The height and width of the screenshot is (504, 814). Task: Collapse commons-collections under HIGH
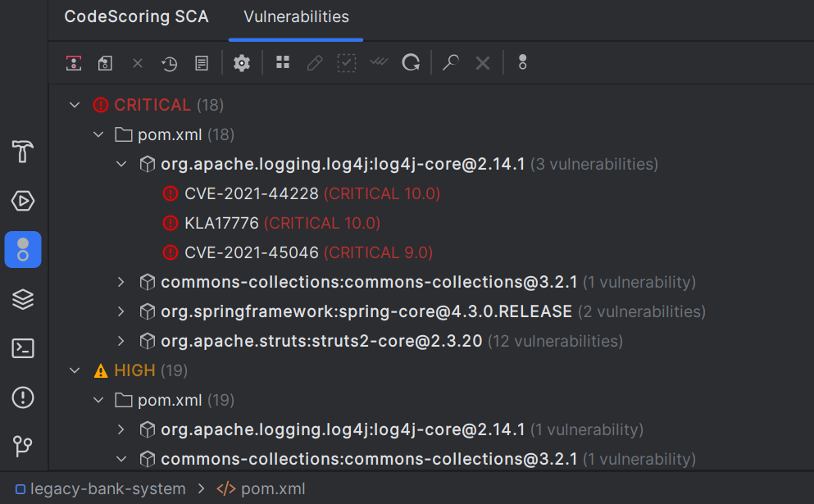[x=121, y=459]
